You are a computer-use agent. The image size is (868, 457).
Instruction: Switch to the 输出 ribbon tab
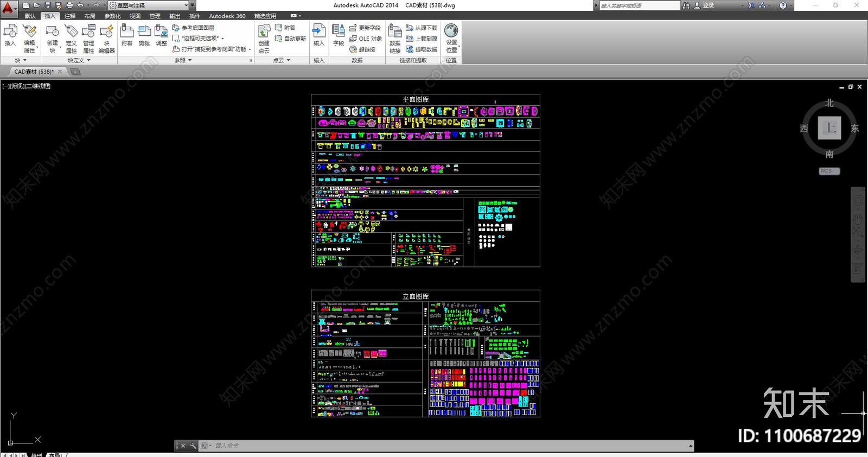click(175, 16)
